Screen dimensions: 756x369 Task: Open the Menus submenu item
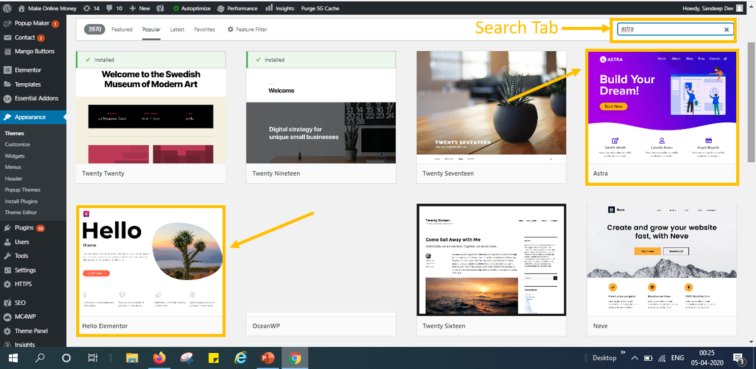[x=14, y=167]
